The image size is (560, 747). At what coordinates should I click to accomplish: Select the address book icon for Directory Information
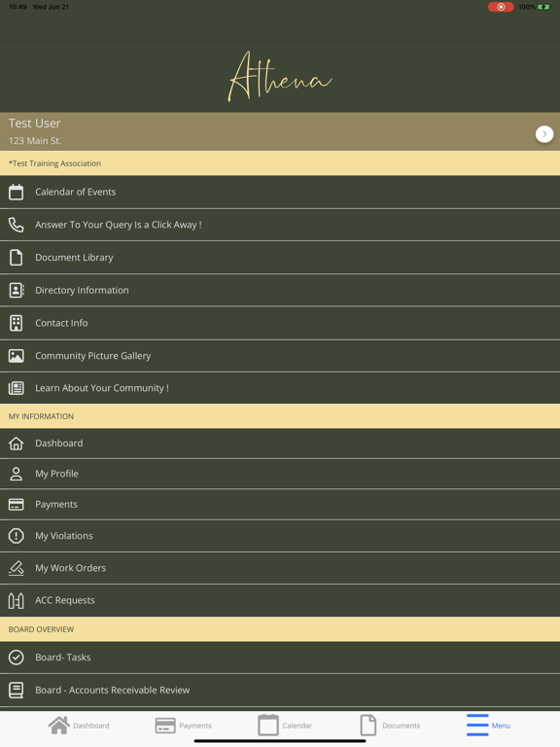[x=17, y=290]
